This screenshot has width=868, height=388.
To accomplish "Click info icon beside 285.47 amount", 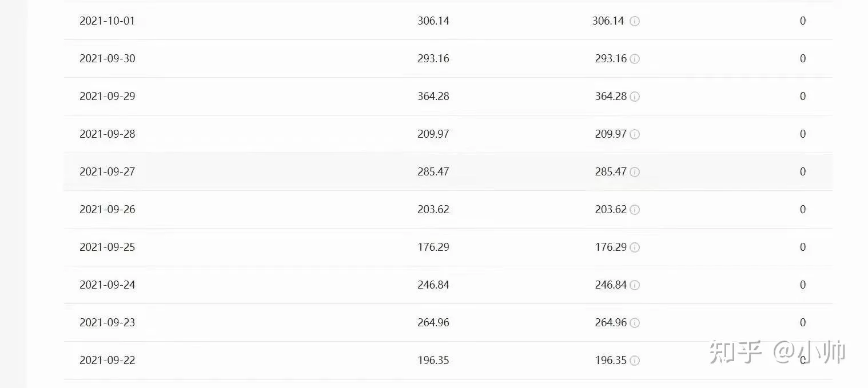I will [x=635, y=172].
